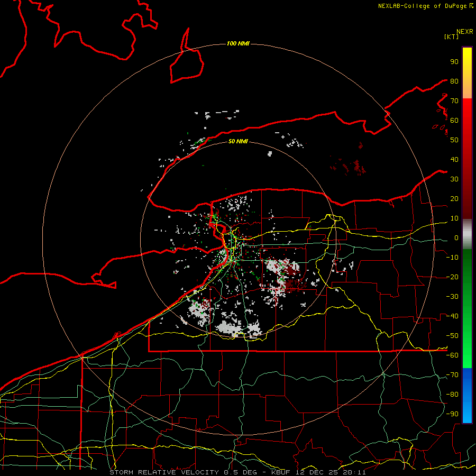
Task: Click the NEXR label above the scale
Action: point(465,32)
